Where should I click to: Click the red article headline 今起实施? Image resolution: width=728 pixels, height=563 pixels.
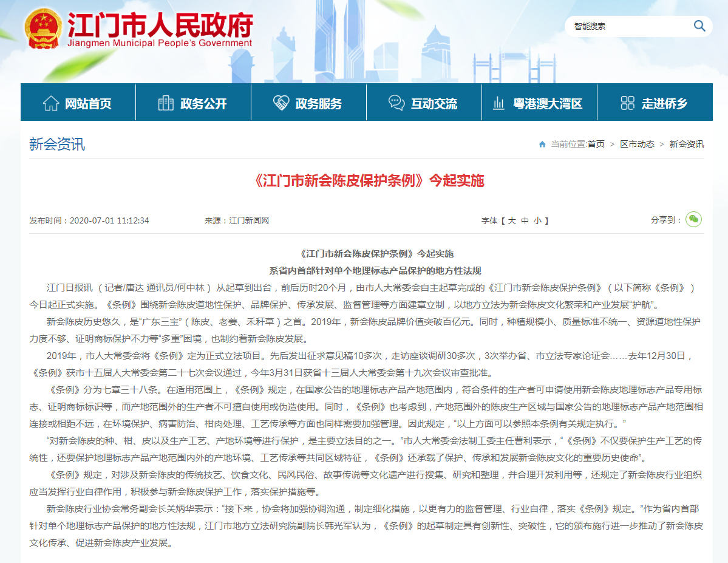369,180
